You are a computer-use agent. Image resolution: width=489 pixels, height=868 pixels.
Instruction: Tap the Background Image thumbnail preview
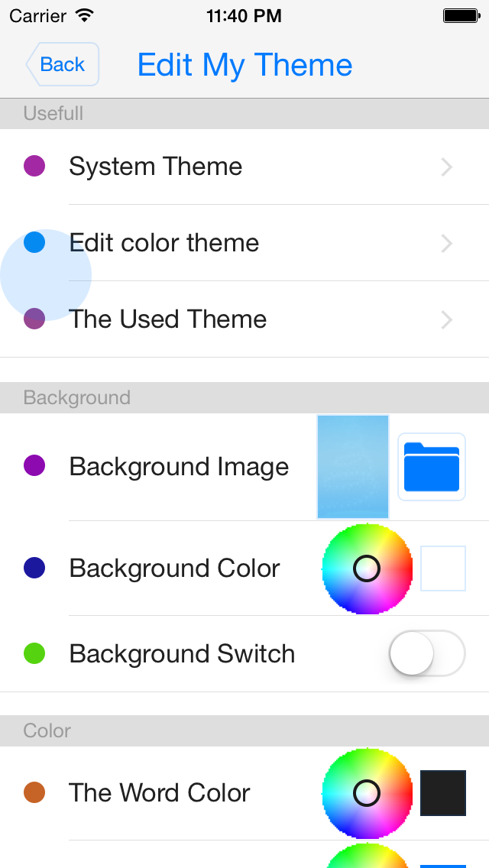[353, 466]
